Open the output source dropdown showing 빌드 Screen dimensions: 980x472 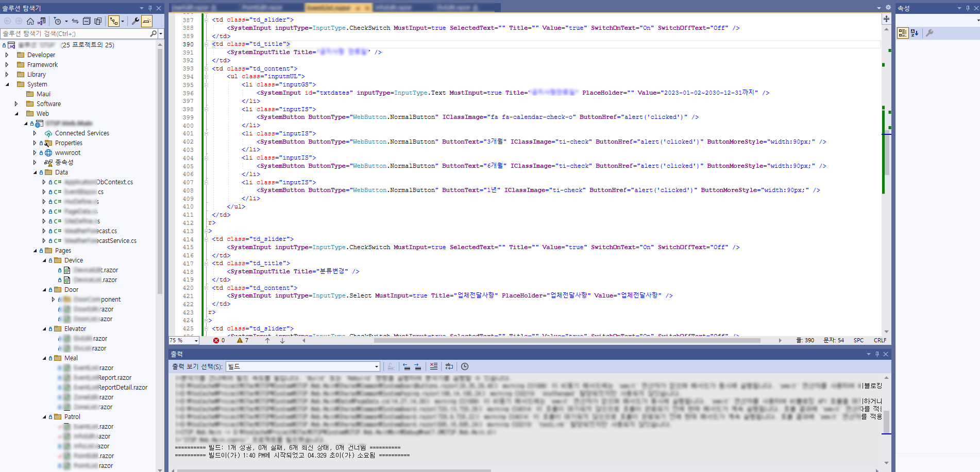tap(303, 366)
